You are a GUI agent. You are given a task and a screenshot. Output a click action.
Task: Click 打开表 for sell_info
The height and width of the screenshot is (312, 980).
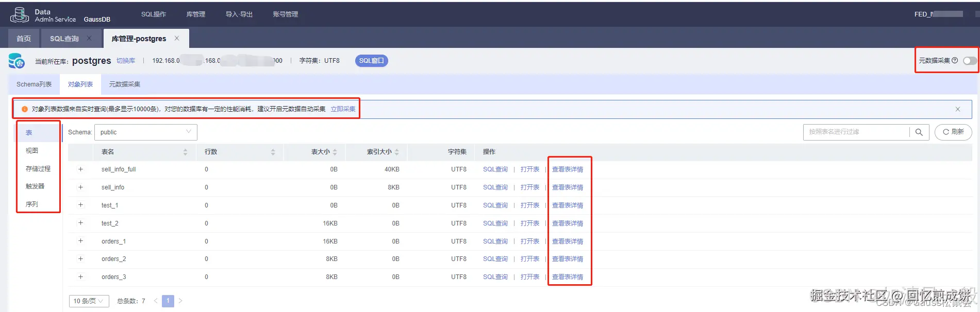[x=530, y=187]
